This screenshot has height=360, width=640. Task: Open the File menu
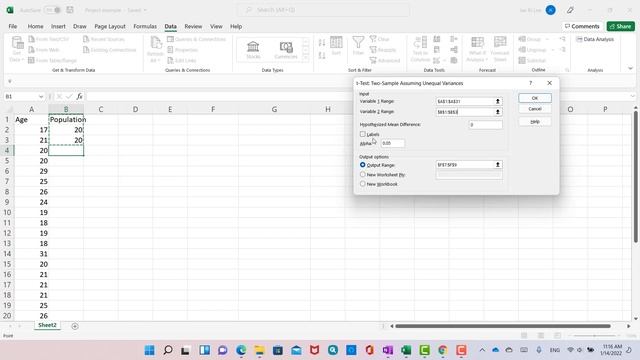pos(13,26)
